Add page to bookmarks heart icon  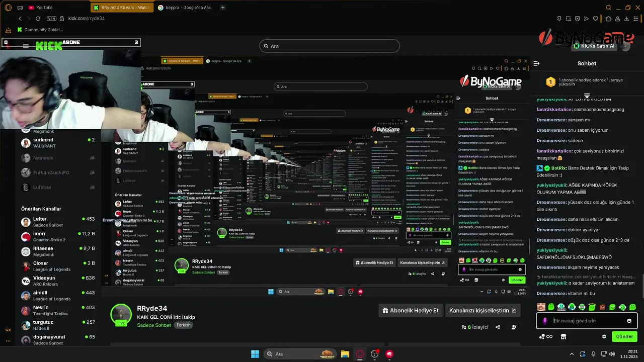coord(596,19)
